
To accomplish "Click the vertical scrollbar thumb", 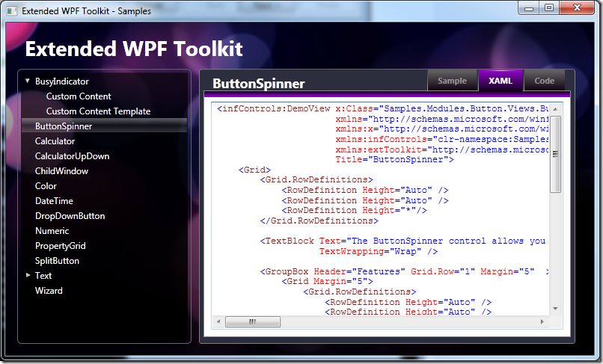I will [555, 154].
